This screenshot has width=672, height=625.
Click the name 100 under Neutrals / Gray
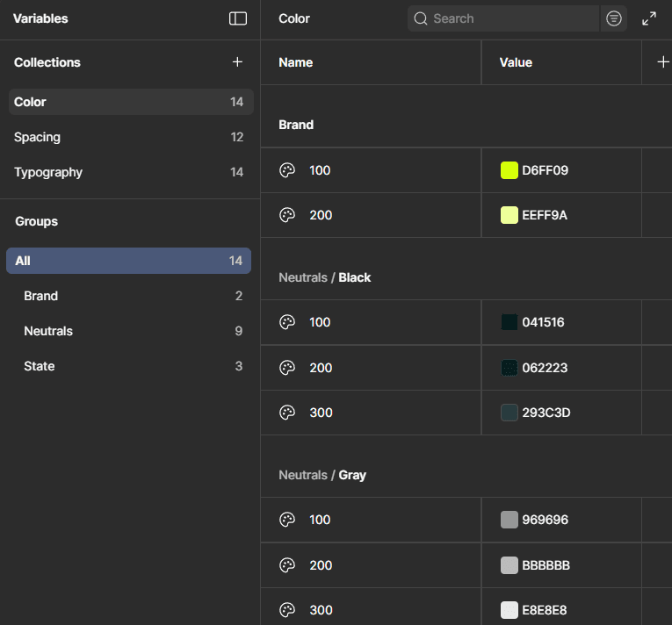pos(320,520)
